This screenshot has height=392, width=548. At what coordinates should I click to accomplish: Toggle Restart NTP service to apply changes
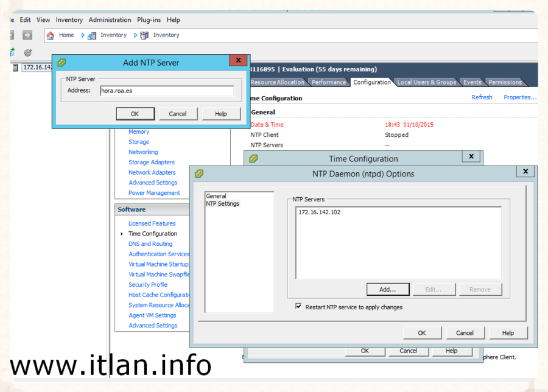298,307
